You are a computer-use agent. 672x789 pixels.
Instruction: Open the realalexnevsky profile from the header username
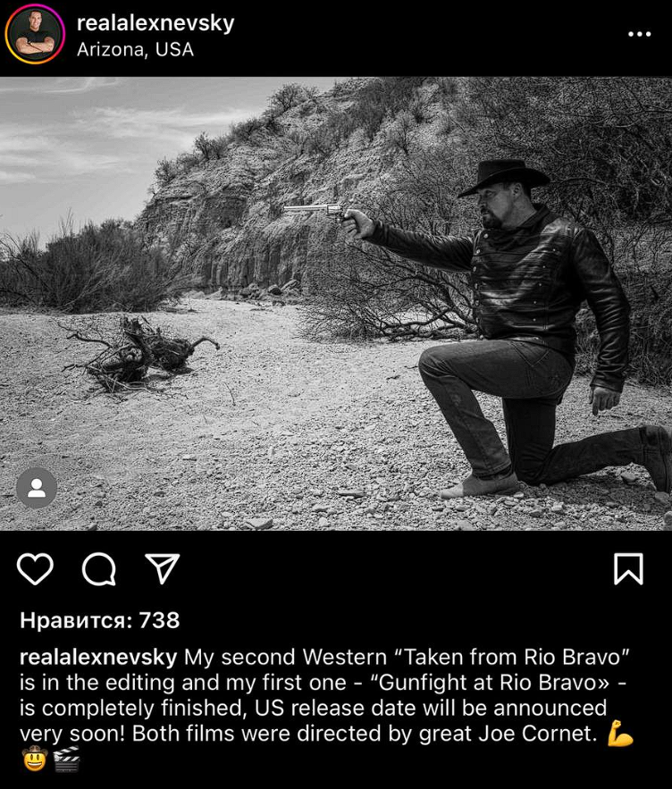(155, 23)
